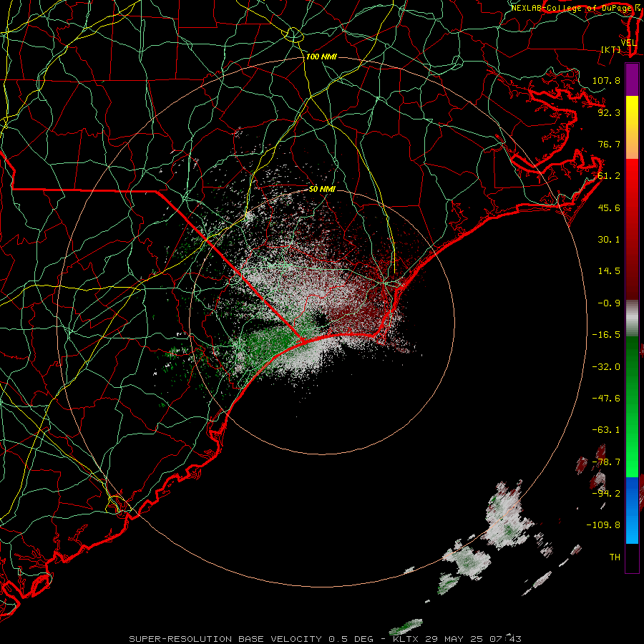Select the -16.5 velocity scale value

(x=606, y=335)
